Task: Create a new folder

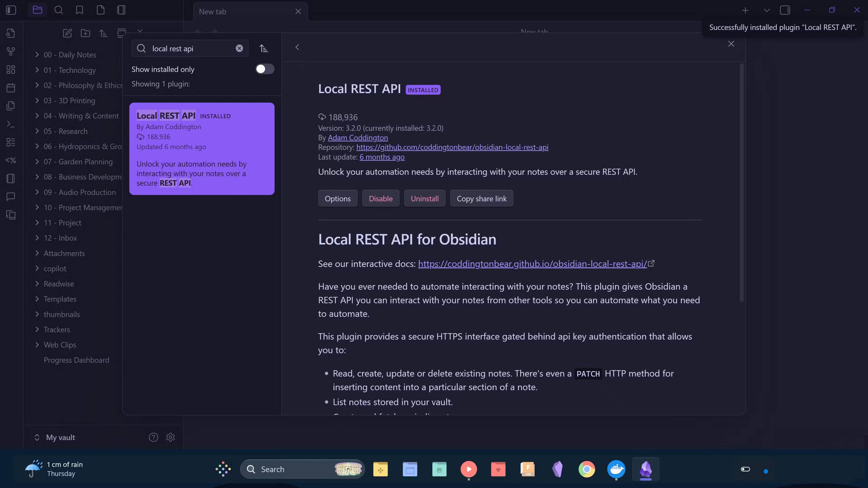Action: point(85,33)
